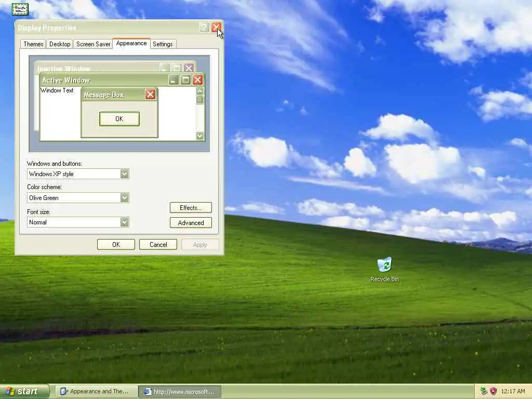Open the Start menu

[x=24, y=392]
